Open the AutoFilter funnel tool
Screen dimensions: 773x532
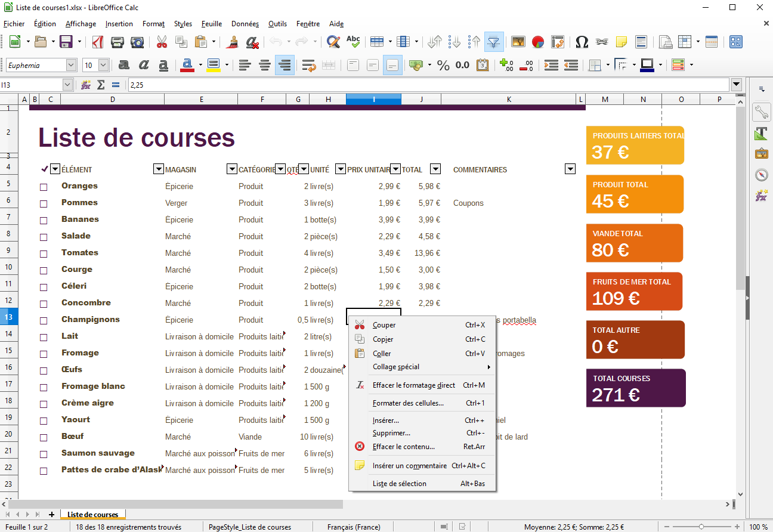coord(493,42)
